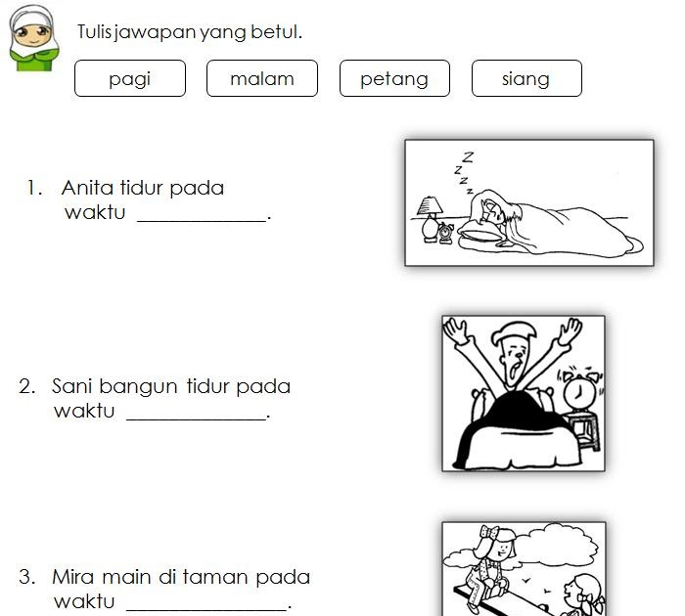Screen dimensions: 685x616
Task: Choose the 'petang' word box
Action: coord(394,78)
